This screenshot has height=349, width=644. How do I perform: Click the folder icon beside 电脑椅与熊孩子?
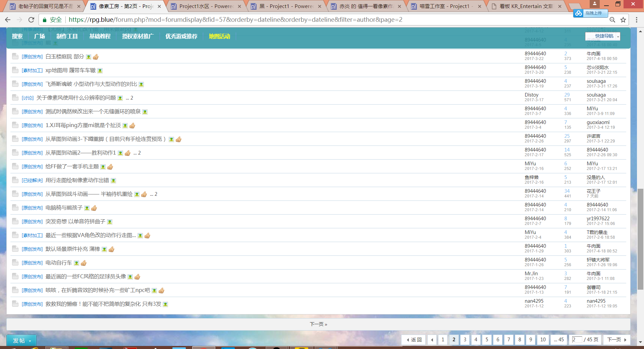point(15,208)
